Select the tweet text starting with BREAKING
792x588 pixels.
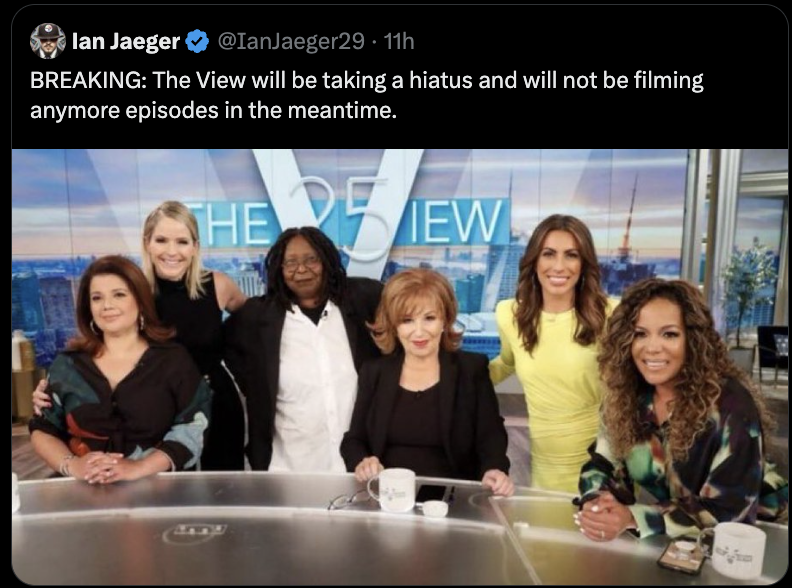coord(367,95)
